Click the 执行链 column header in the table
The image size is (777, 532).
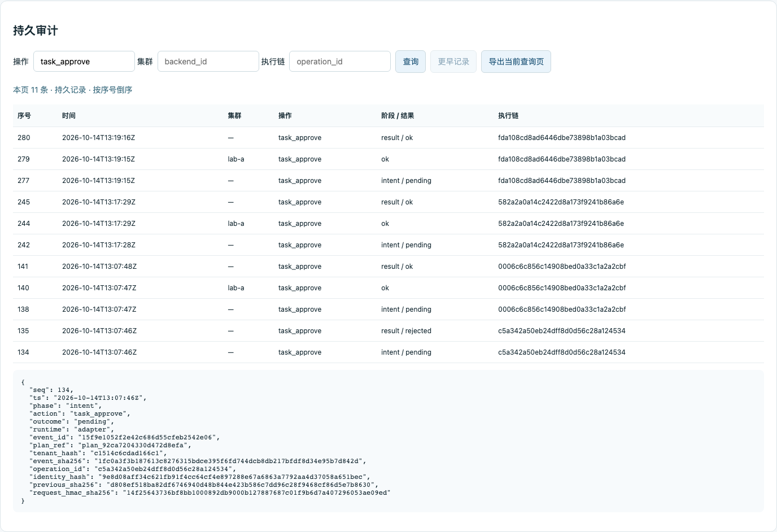point(508,116)
